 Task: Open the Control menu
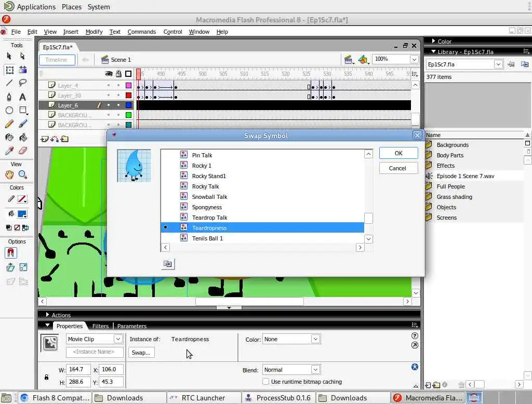click(x=172, y=32)
